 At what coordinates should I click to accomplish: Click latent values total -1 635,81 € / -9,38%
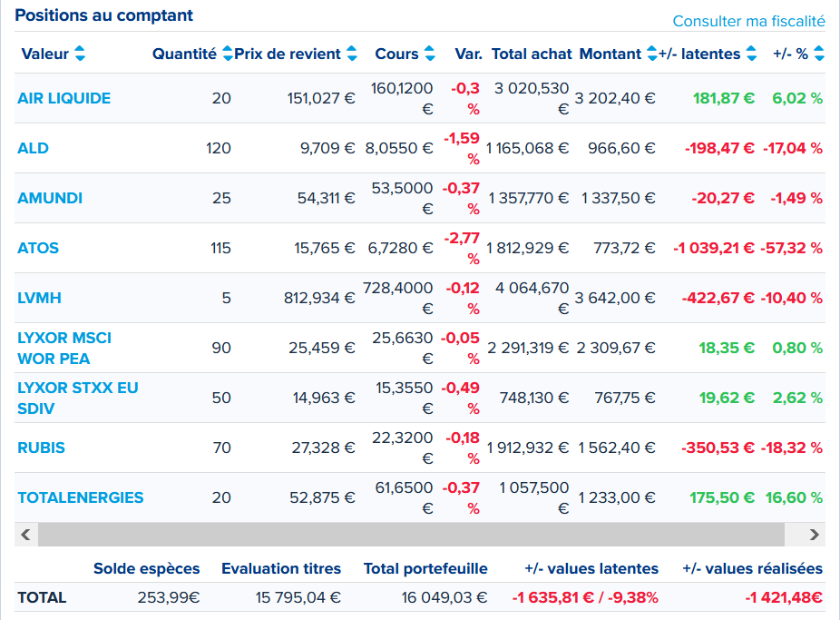(585, 597)
